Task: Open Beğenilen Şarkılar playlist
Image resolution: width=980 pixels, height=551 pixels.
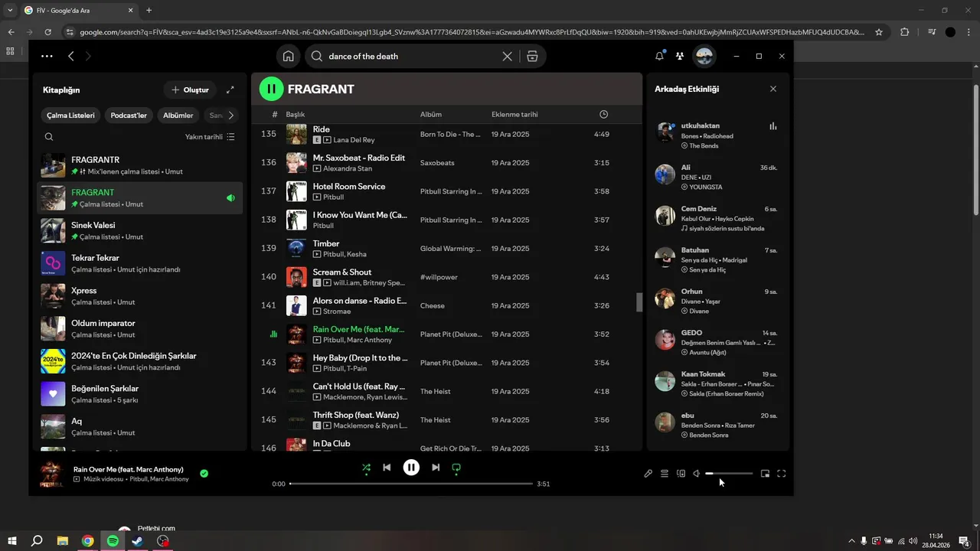Action: pos(140,394)
